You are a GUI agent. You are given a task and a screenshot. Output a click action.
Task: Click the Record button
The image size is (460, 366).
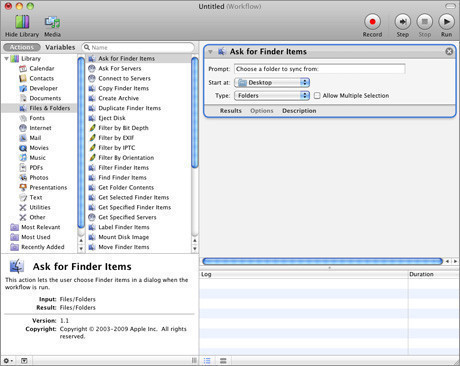pyautogui.click(x=372, y=22)
